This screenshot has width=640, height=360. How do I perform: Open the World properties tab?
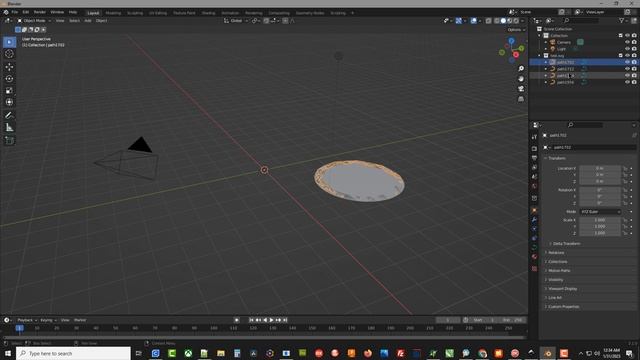534,186
